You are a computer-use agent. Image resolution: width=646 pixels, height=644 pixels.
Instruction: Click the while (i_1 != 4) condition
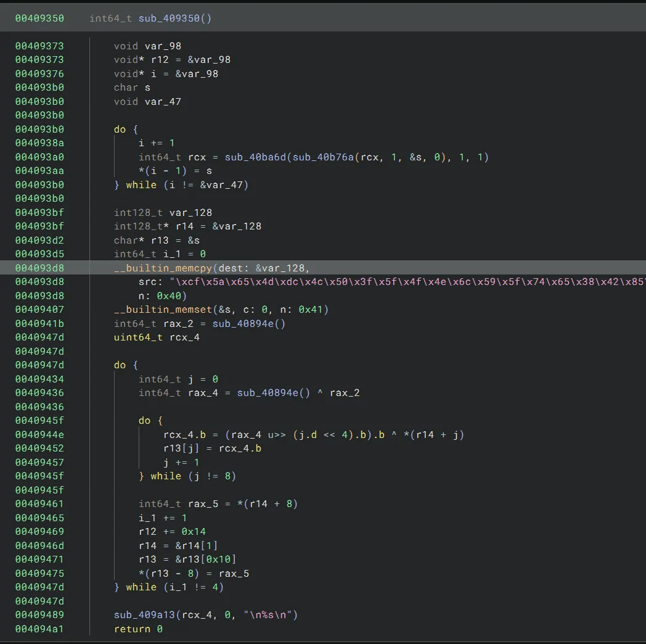pyautogui.click(x=174, y=587)
